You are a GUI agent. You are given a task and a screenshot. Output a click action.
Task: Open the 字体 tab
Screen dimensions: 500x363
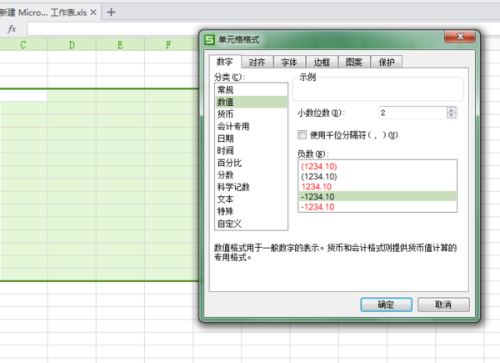tap(289, 62)
